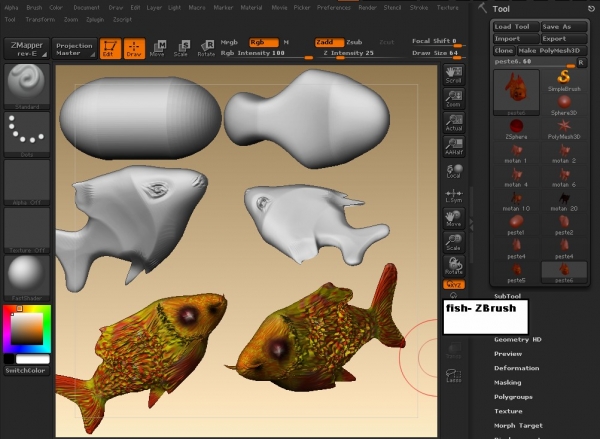The width and height of the screenshot is (600, 439).
Task: Expand the Geometry HD section
Action: (x=518, y=339)
